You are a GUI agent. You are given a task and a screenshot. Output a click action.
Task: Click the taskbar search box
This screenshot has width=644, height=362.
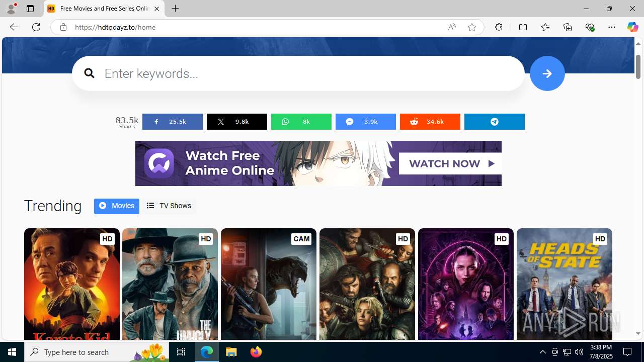97,352
